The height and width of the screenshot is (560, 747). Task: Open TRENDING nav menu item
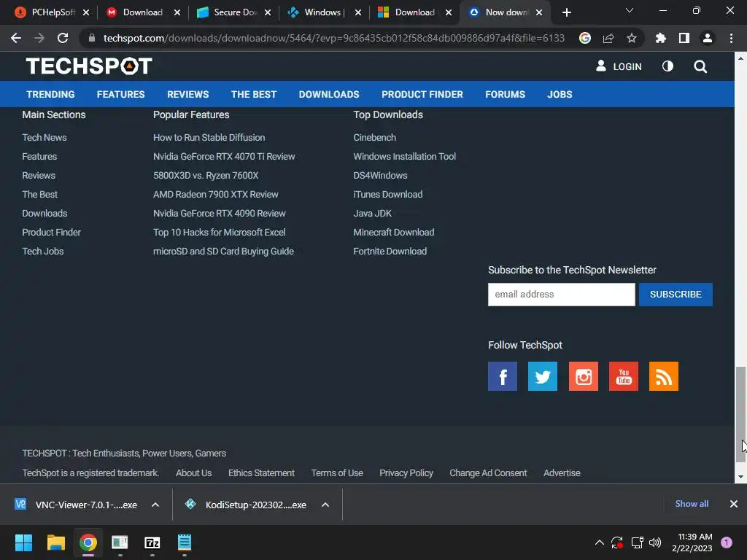(50, 94)
